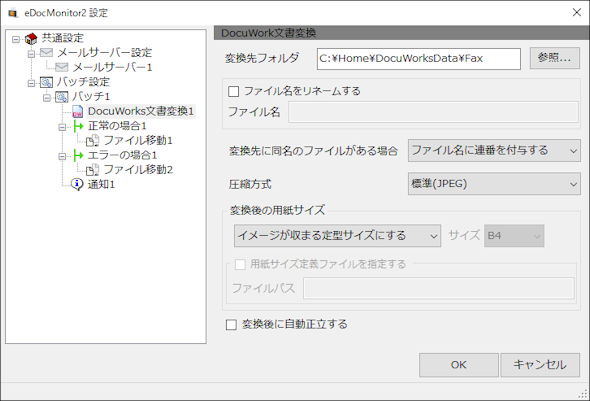Screen dimensions: 590x401
Task: Click the DocuWorks document icon in tree
Action: click(x=78, y=111)
